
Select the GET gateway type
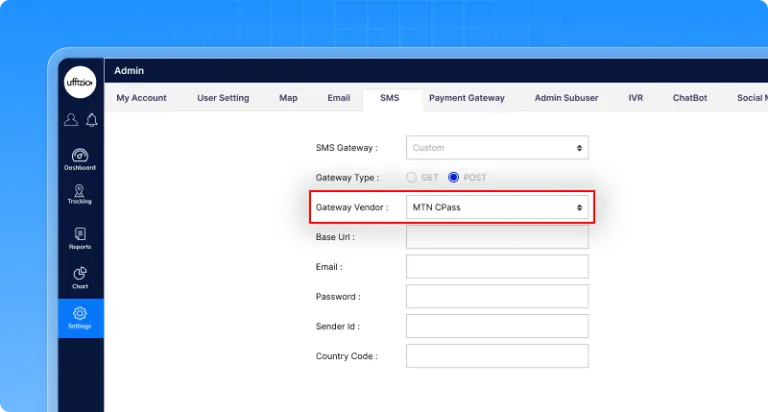[412, 177]
